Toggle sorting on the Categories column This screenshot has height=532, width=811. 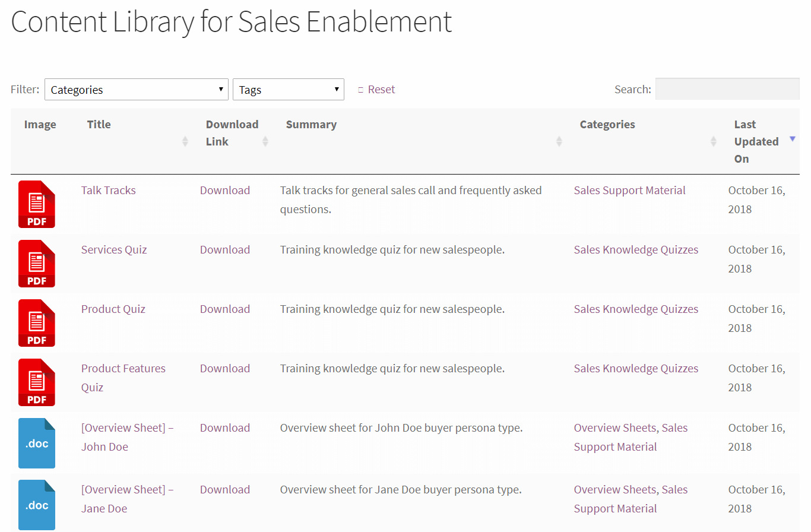tap(712, 141)
